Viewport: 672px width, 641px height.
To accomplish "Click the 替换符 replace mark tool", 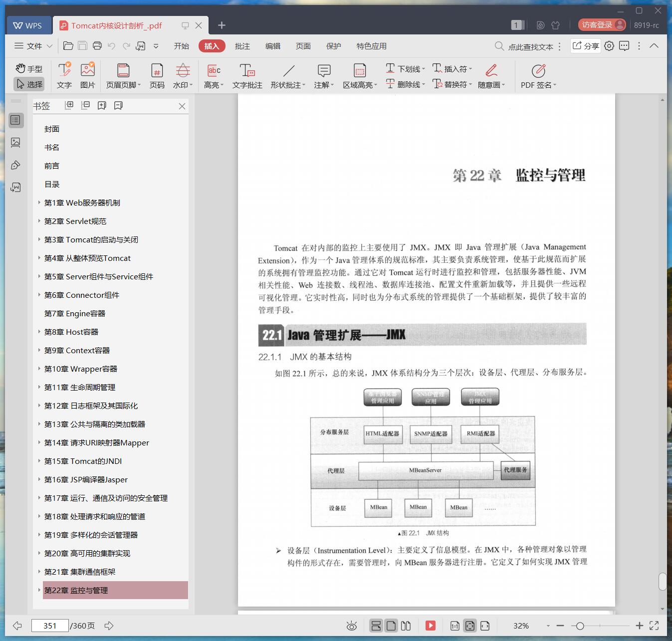I will (x=452, y=84).
